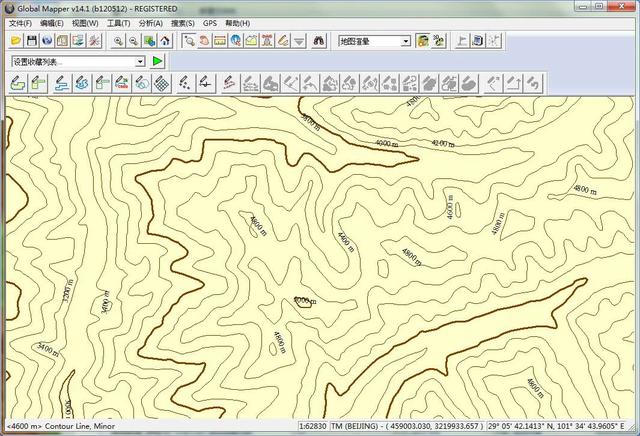Click the 4400 m contour label
The image size is (640, 436).
pos(346,242)
